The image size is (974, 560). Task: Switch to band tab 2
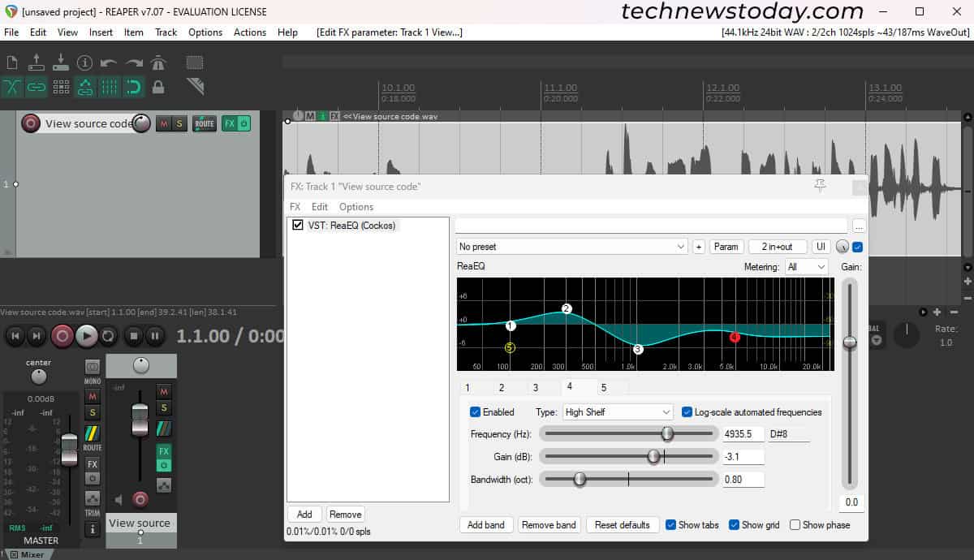coord(501,388)
